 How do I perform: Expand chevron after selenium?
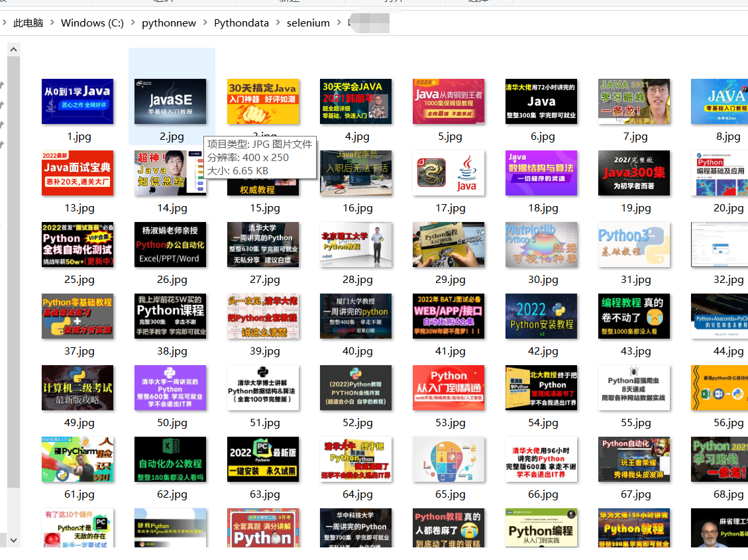pyautogui.click(x=339, y=23)
